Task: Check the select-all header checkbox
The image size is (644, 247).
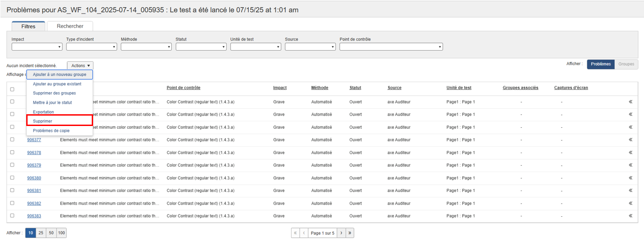Action: coord(12,89)
